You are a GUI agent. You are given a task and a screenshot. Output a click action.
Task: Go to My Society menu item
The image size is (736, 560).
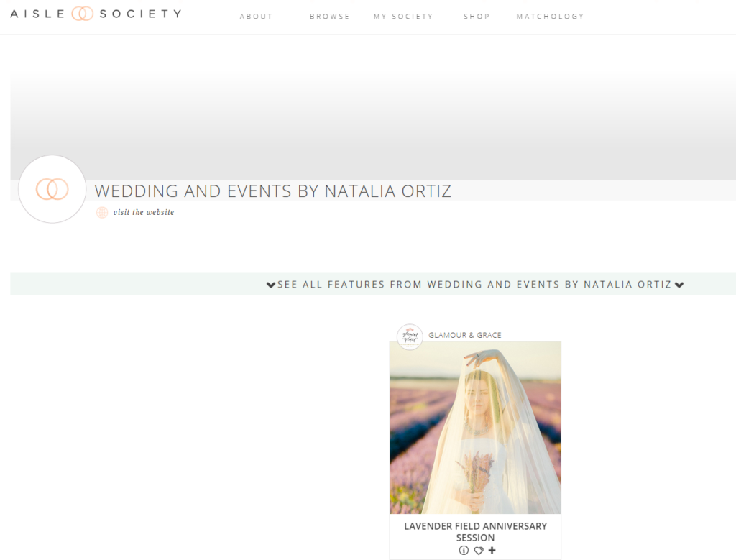click(x=403, y=17)
